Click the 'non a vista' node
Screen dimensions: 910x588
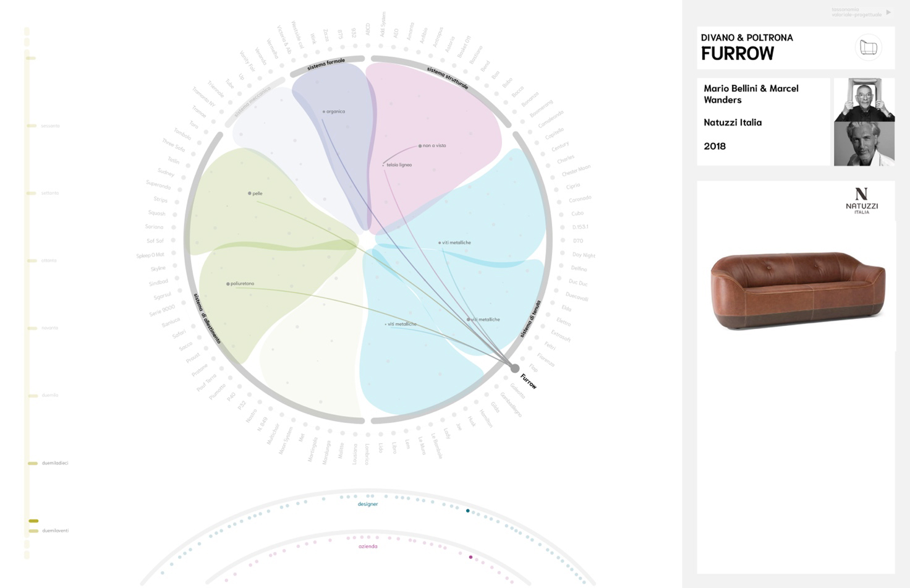point(420,146)
